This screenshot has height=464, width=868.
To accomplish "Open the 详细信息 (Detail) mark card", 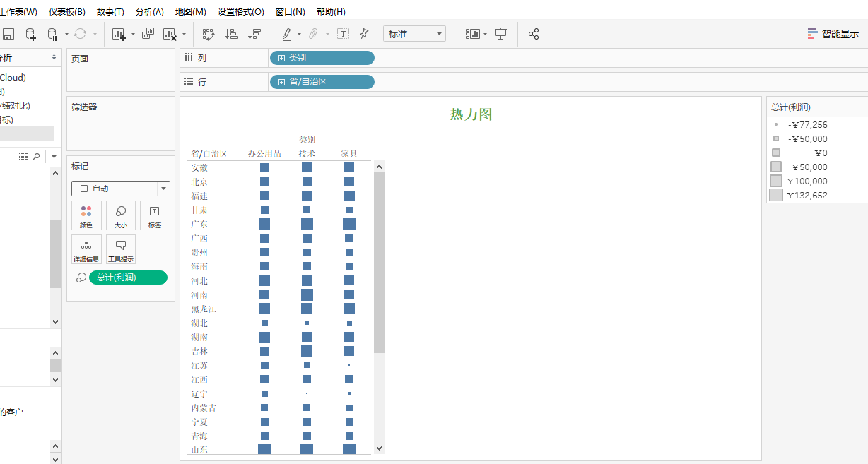I will [x=86, y=249].
